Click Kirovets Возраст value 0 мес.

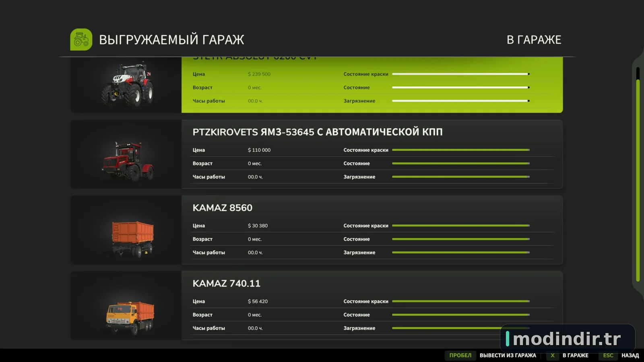(x=255, y=164)
